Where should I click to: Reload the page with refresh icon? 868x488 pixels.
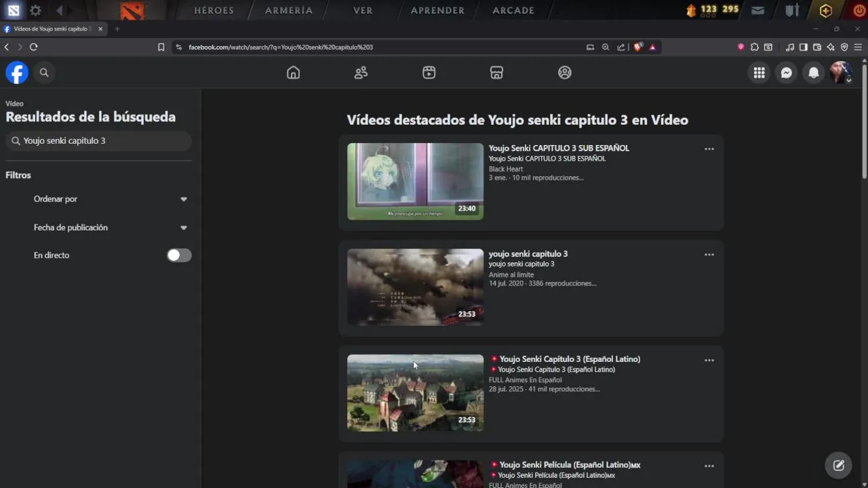click(x=33, y=47)
